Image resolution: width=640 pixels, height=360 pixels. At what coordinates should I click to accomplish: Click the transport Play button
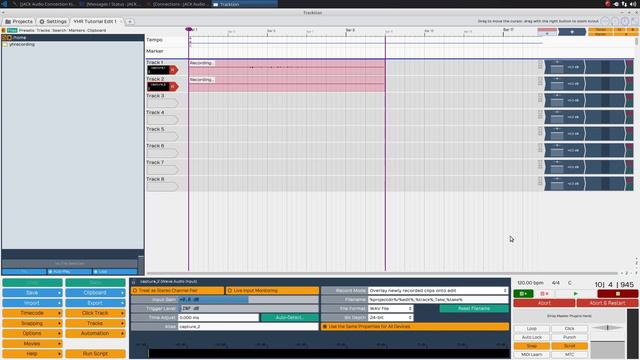pyautogui.click(x=576, y=293)
